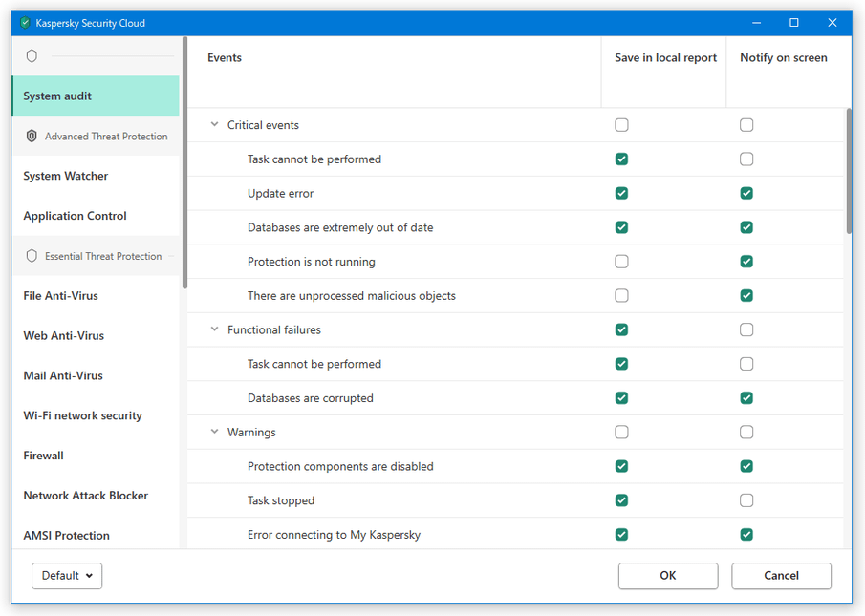Maximize the Kaspersky Security Cloud window

tap(794, 23)
